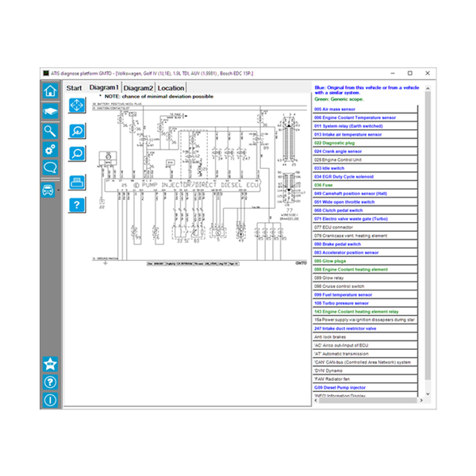Switch to the Start tab

74,88
